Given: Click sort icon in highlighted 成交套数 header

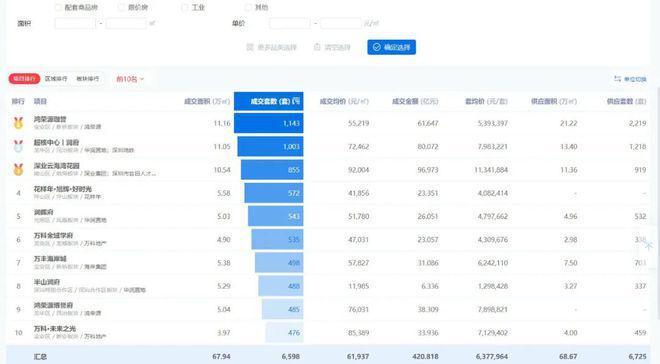Looking at the screenshot, I should click(x=296, y=101).
